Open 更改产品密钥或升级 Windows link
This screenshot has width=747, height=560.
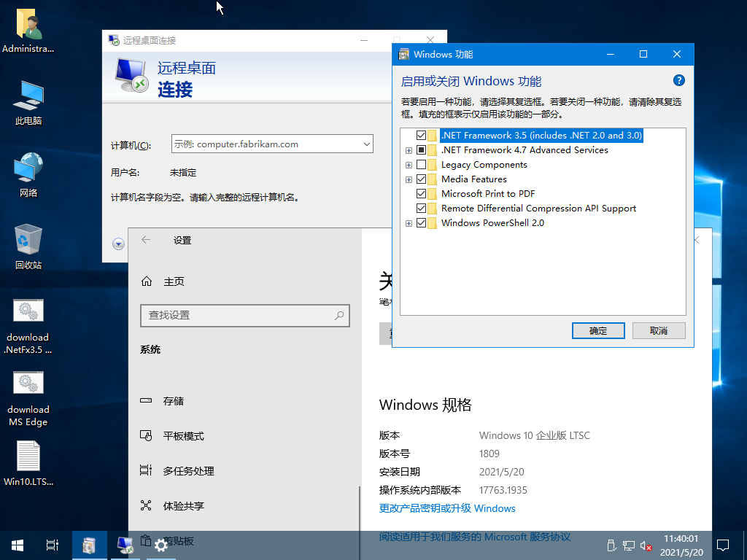click(447, 508)
